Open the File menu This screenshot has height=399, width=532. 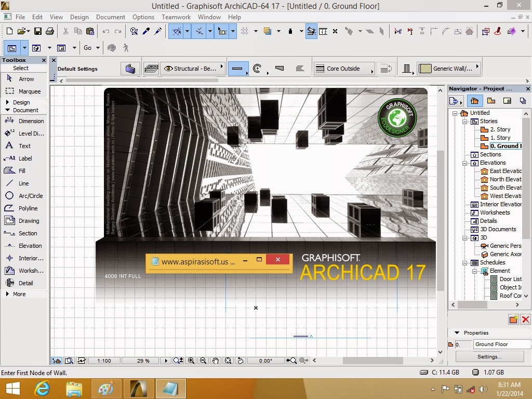tap(20, 17)
